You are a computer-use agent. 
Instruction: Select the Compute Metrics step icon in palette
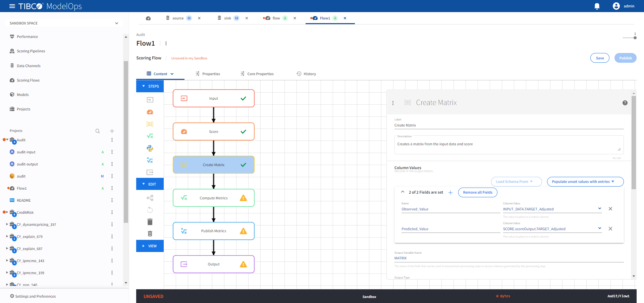150,136
